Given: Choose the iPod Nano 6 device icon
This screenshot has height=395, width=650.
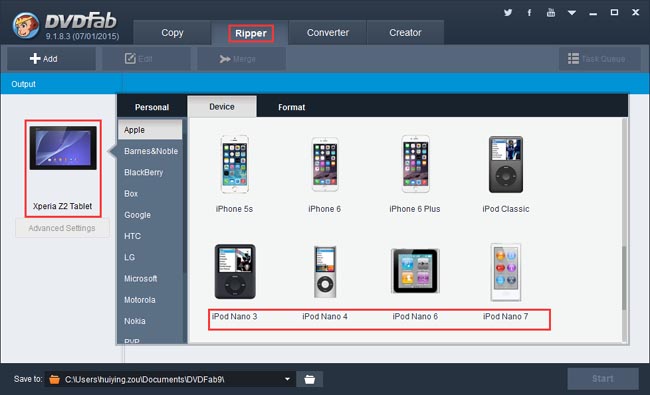Looking at the screenshot, I should coord(415,271).
